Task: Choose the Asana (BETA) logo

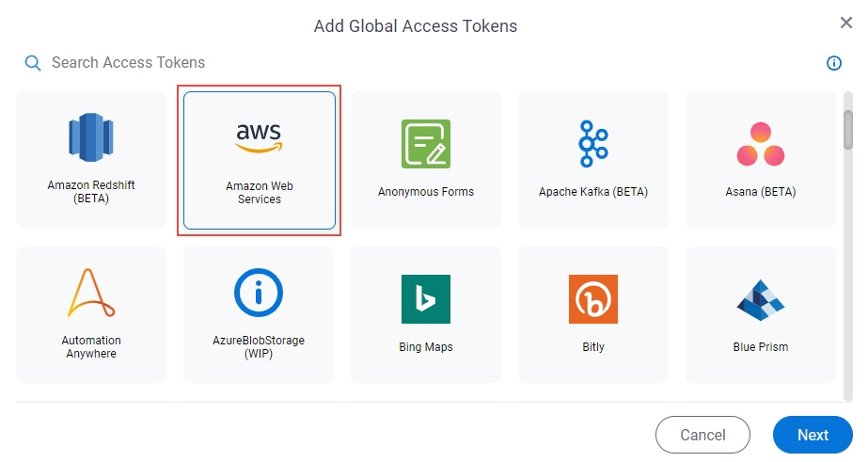Action: tap(761, 144)
